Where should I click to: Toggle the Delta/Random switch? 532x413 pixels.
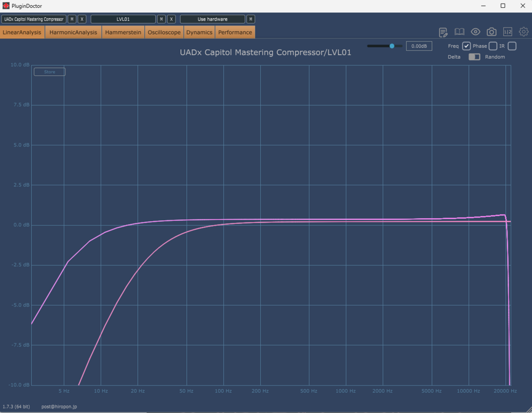474,57
